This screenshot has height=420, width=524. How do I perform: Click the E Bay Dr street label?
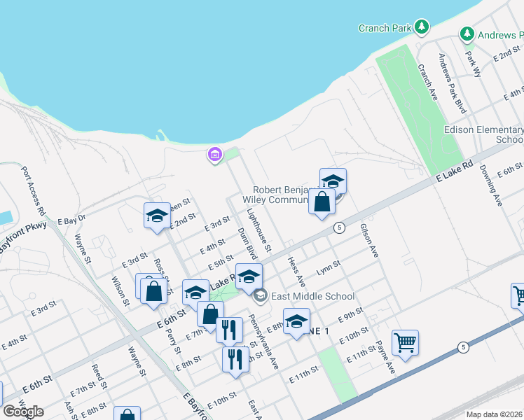72,220
